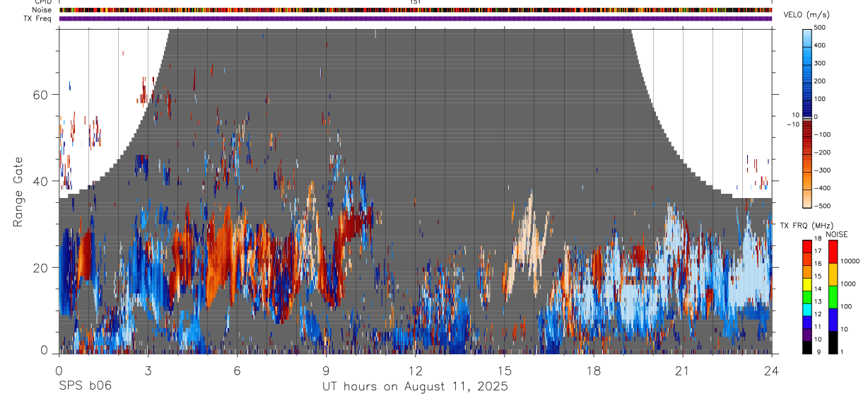Click the 'UT hours on August 11, 2025' axis title
868x401 pixels.
(x=415, y=386)
